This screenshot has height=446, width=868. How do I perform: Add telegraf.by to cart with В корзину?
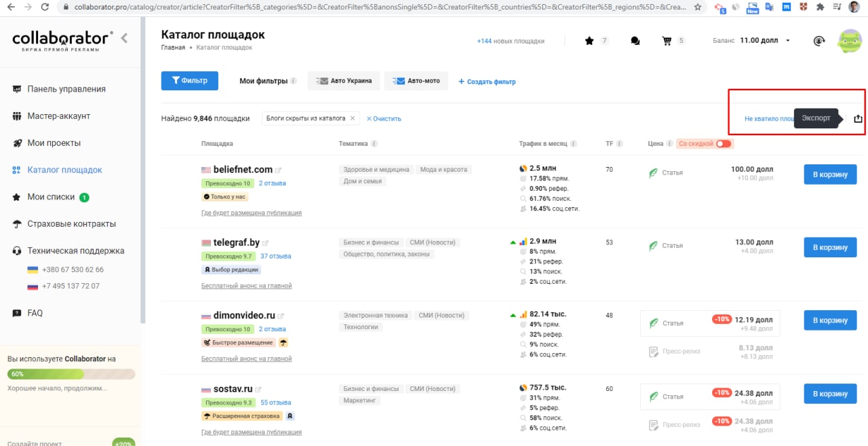[x=830, y=247]
